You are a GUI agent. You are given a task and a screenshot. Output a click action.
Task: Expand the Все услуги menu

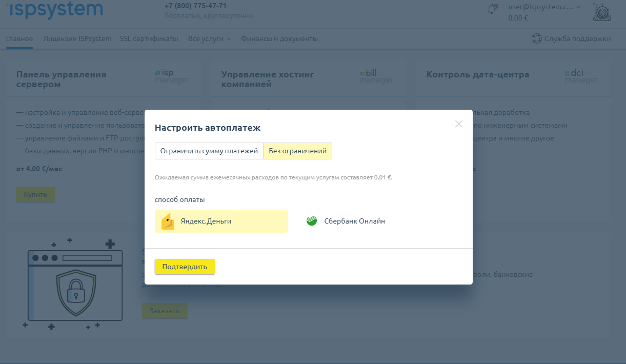(209, 38)
